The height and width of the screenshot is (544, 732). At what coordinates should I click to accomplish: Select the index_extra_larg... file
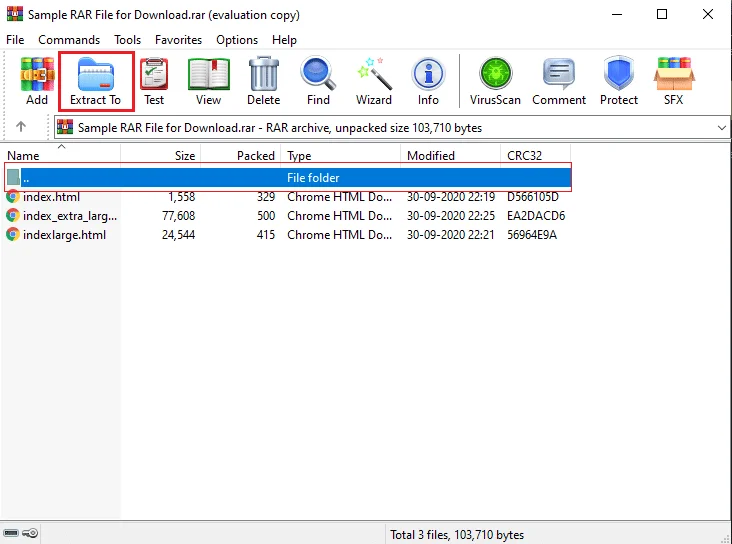coord(70,216)
